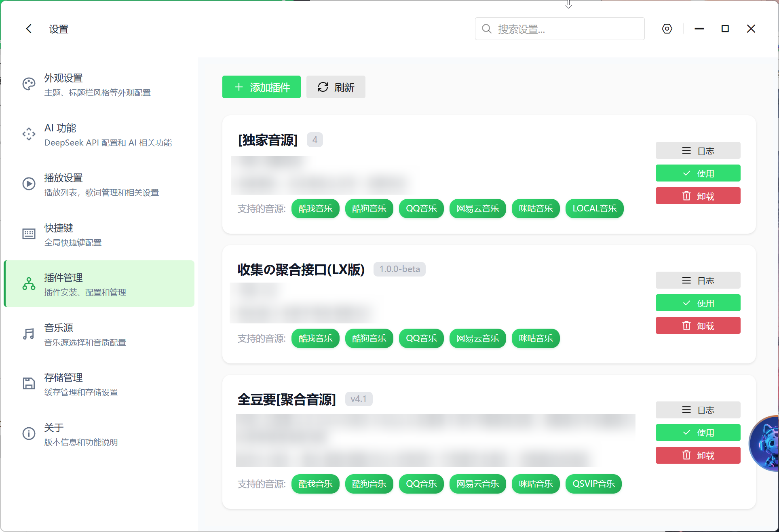Open 音乐源 via the music note icon
This screenshot has width=779, height=532.
pyautogui.click(x=29, y=334)
